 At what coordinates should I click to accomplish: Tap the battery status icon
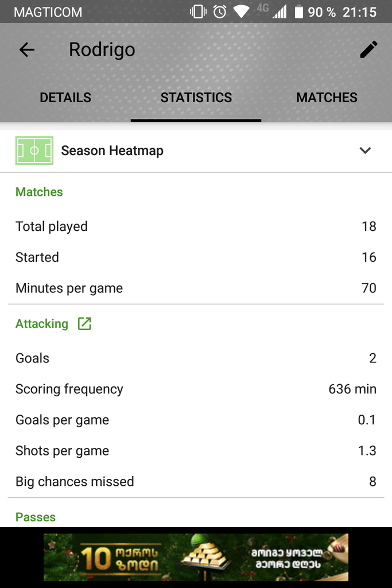click(298, 11)
